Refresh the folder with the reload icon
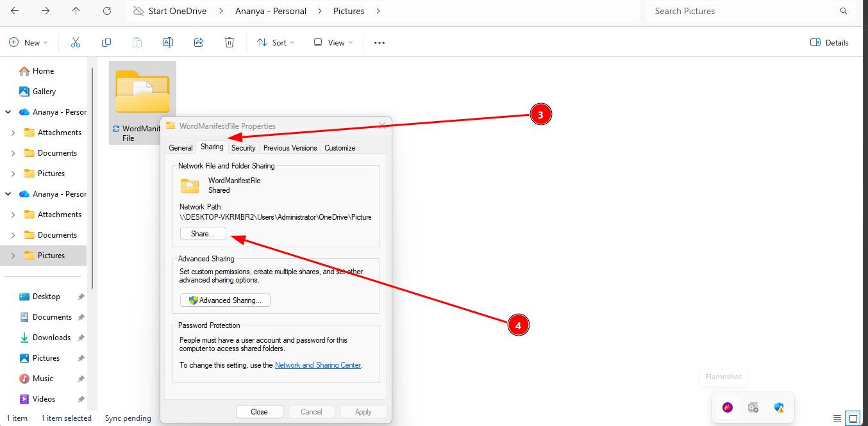The height and width of the screenshot is (426, 868). pyautogui.click(x=107, y=11)
